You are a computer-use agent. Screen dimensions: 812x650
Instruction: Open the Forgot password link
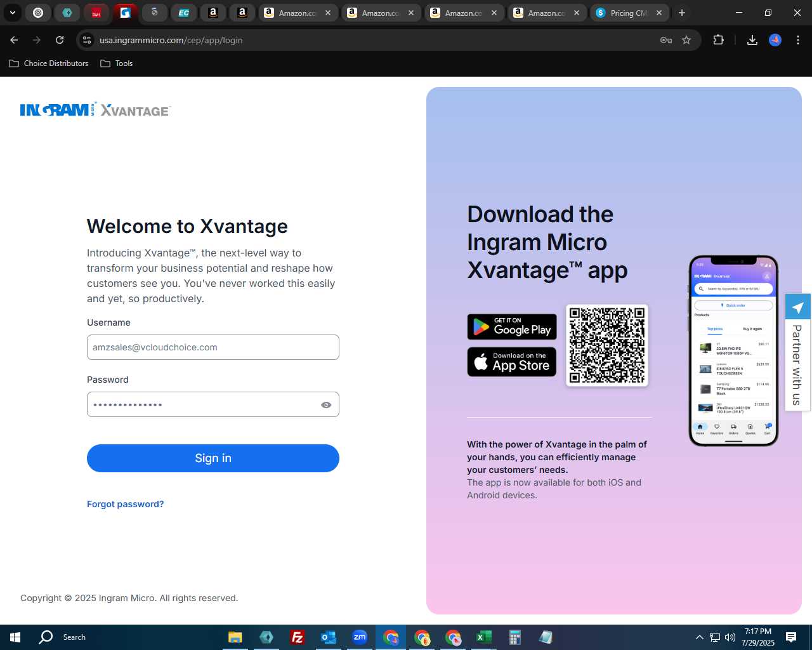[125, 504]
